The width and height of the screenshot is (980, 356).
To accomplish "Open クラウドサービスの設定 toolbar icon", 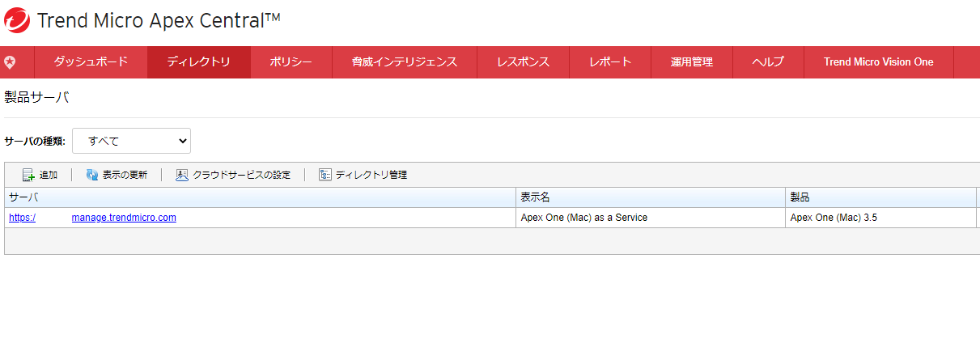I will point(182,175).
